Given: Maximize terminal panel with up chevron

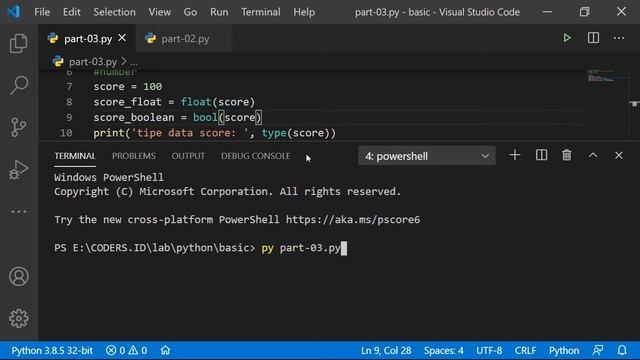Looking at the screenshot, I should click(593, 155).
